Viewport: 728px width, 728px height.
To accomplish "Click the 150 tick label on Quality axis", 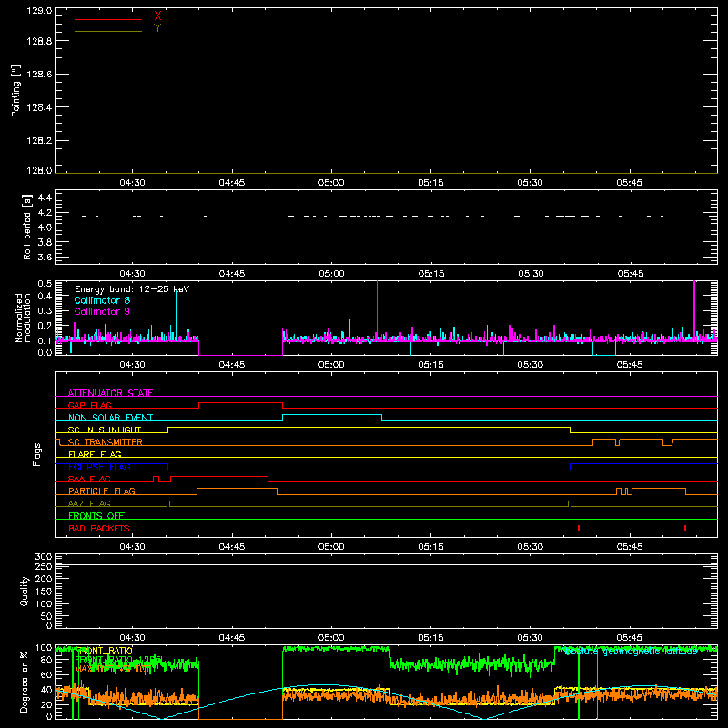I will (44, 591).
